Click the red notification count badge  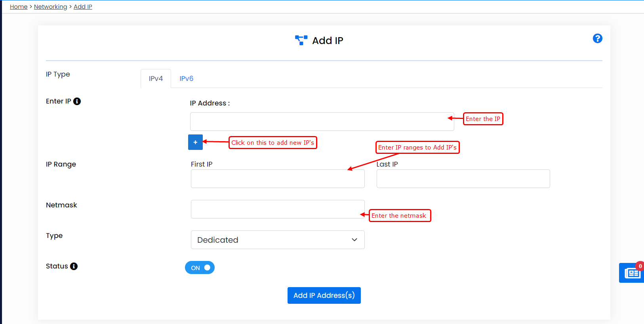640,266
